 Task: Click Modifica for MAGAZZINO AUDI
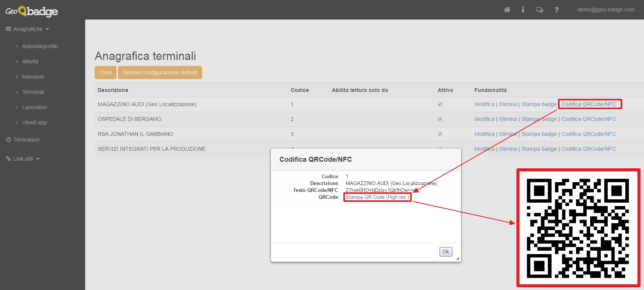coord(484,104)
